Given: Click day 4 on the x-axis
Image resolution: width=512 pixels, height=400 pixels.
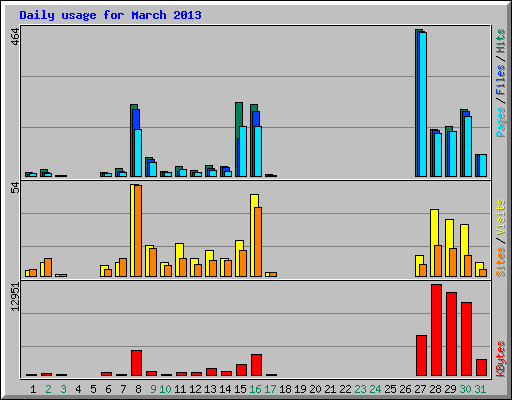Looking at the screenshot, I should pyautogui.click(x=78, y=389).
